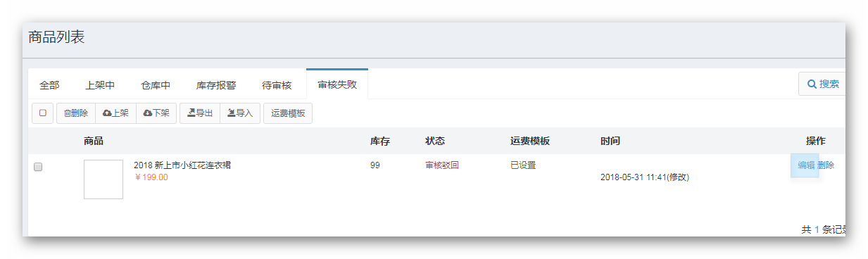868x259 pixels.
Task: Click the 导出 export button
Action: [200, 113]
